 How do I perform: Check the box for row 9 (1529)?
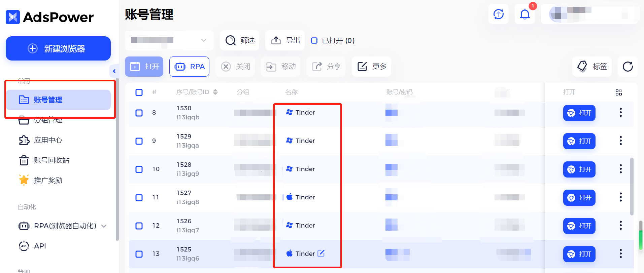pyautogui.click(x=139, y=141)
